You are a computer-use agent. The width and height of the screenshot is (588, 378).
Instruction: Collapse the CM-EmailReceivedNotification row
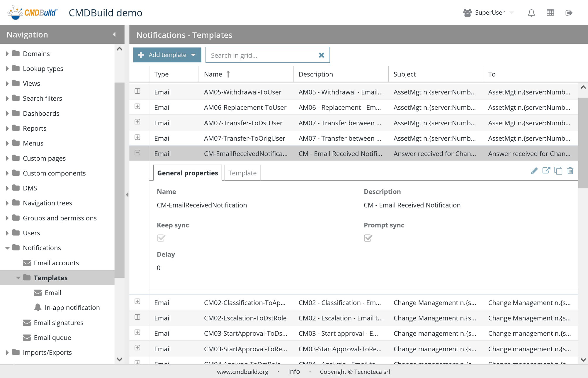[x=137, y=153]
